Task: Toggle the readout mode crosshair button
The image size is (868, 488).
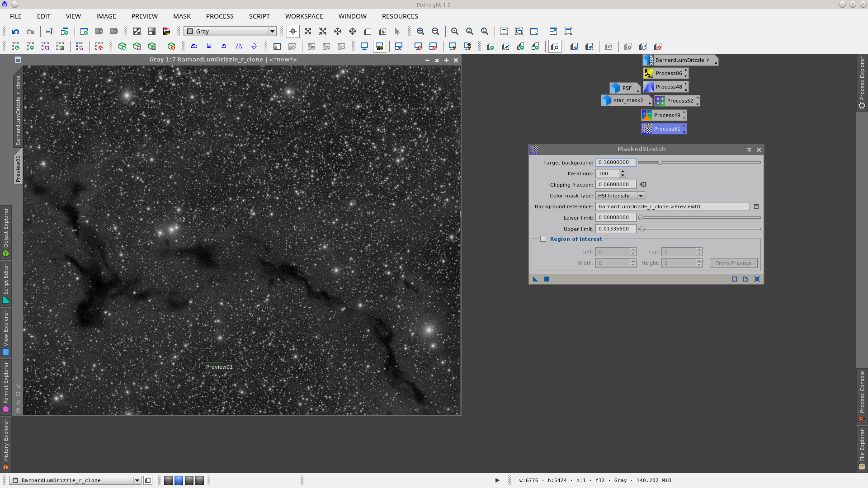Action: pyautogui.click(x=293, y=32)
